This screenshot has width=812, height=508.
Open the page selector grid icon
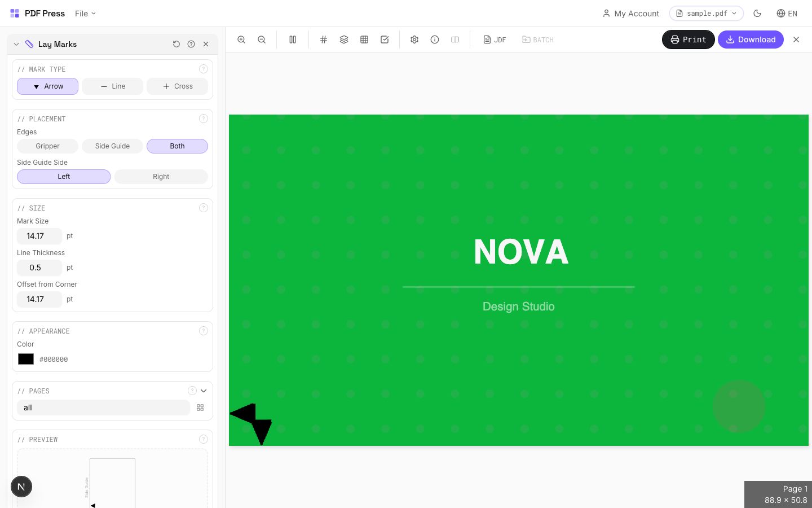click(200, 408)
